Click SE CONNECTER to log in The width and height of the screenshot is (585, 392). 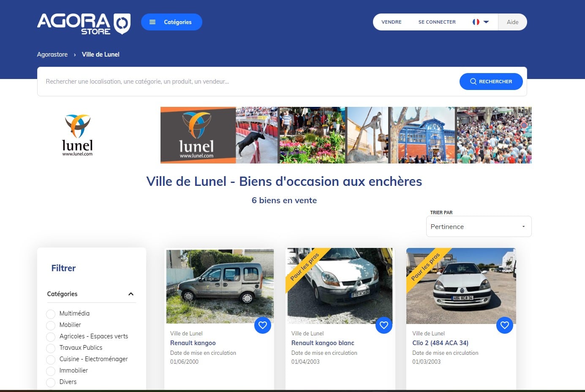(x=437, y=22)
